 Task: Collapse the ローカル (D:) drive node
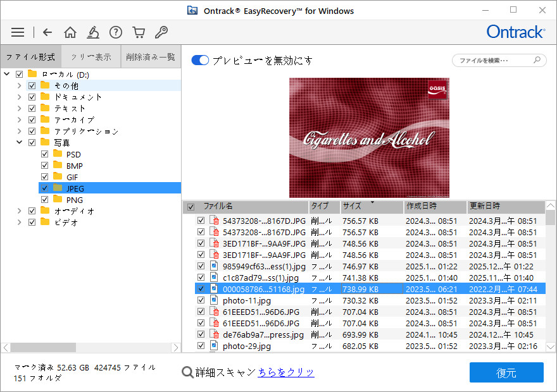point(6,74)
